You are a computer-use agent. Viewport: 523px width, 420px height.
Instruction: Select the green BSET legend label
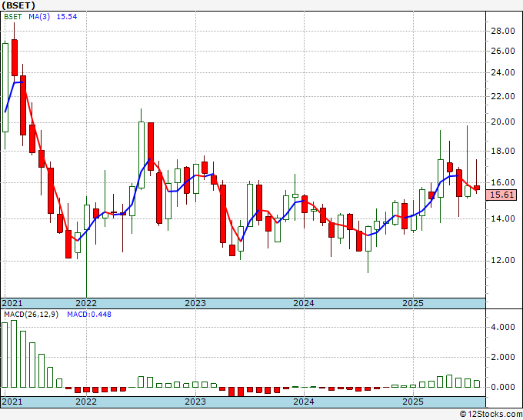pos(12,16)
